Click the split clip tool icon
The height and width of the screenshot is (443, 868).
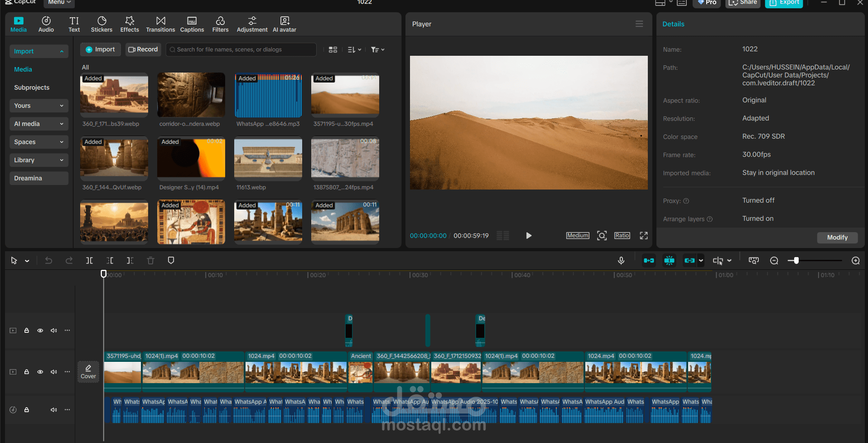pos(90,260)
